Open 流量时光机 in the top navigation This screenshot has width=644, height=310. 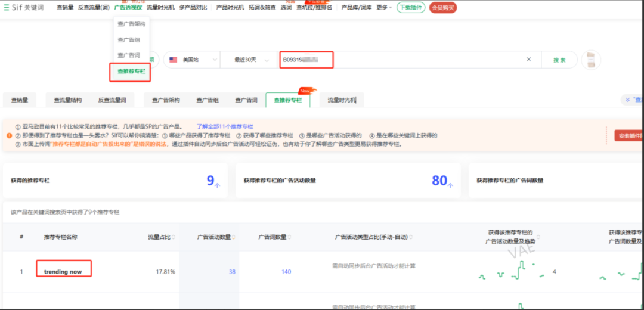click(x=160, y=7)
